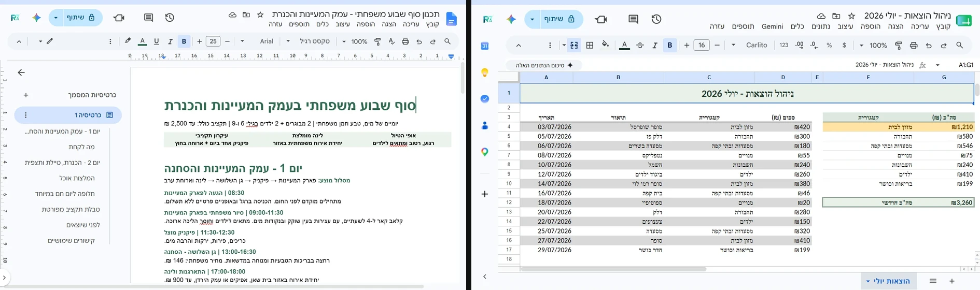Open the merge type dropdown arrow in Sheets
980x290 pixels.
coord(564,46)
